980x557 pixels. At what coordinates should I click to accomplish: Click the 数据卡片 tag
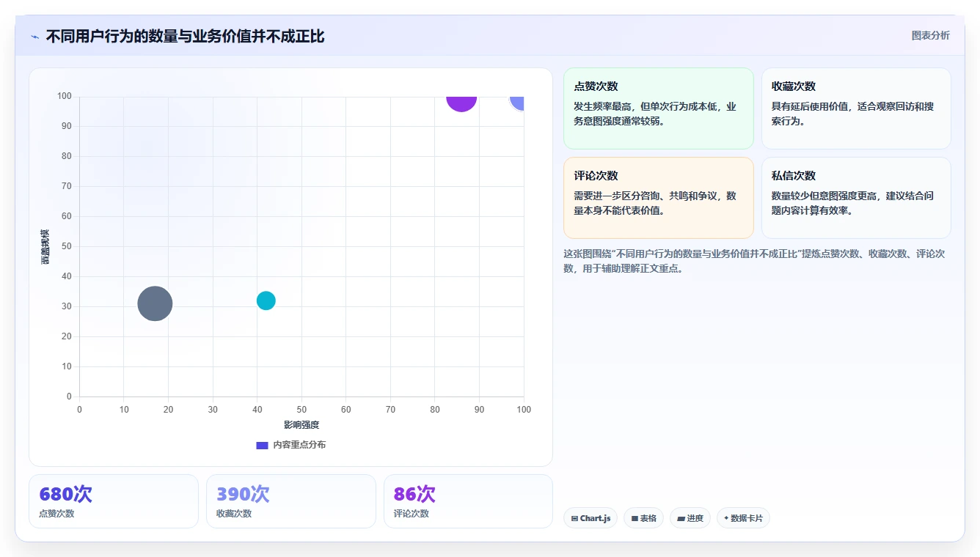coord(743,518)
